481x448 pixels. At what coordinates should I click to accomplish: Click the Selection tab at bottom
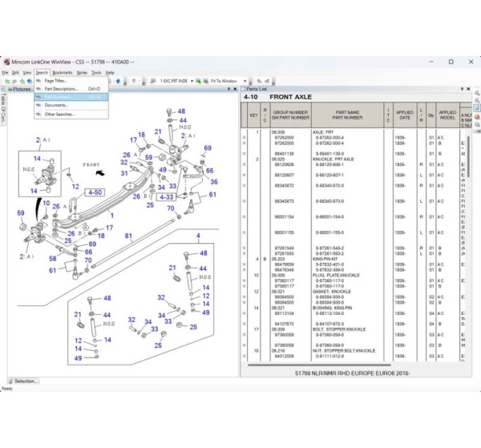[x=24, y=381]
